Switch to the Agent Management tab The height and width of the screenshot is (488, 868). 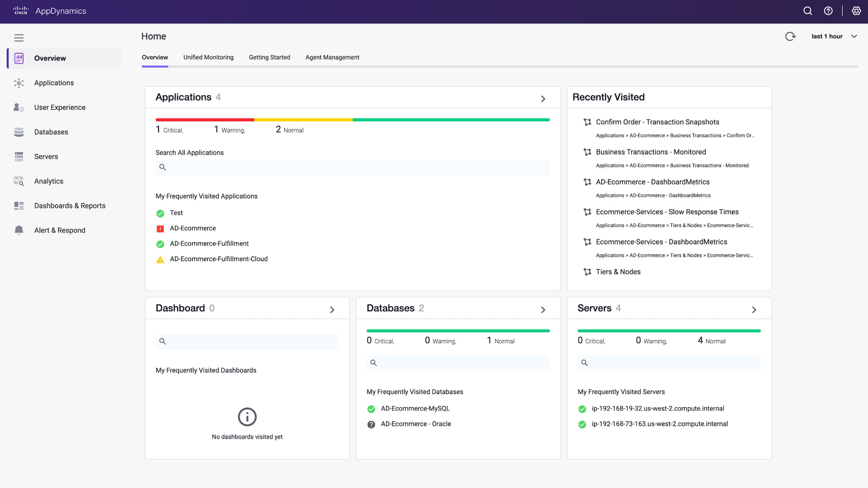coord(332,57)
